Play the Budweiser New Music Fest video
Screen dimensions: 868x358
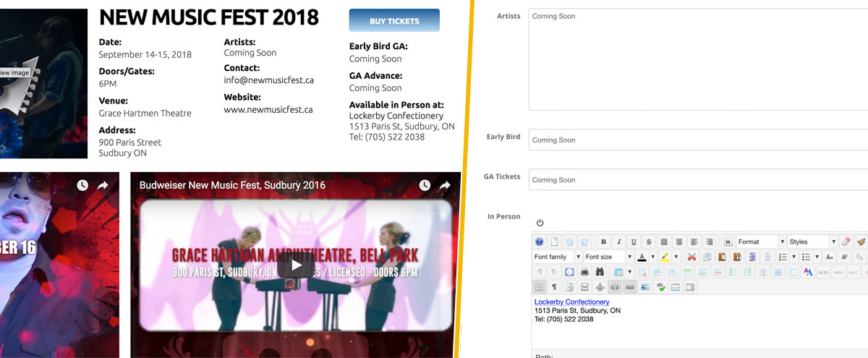pos(295,264)
